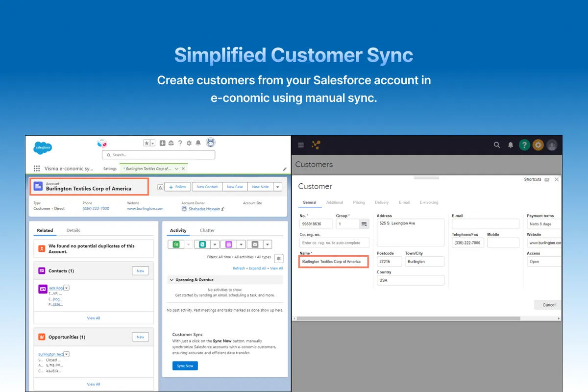
Task: Open more account actions dropdown
Action: [x=278, y=187]
